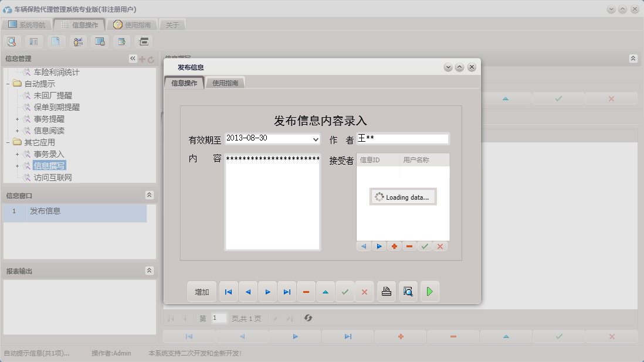
Task: Click the red X cancel icon in the dialog
Action: click(364, 291)
